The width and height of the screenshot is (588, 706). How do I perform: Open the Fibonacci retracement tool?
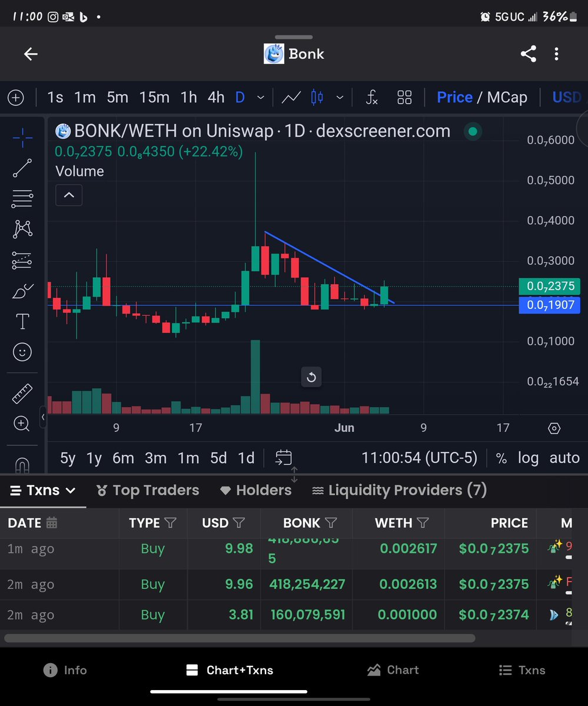(x=22, y=199)
